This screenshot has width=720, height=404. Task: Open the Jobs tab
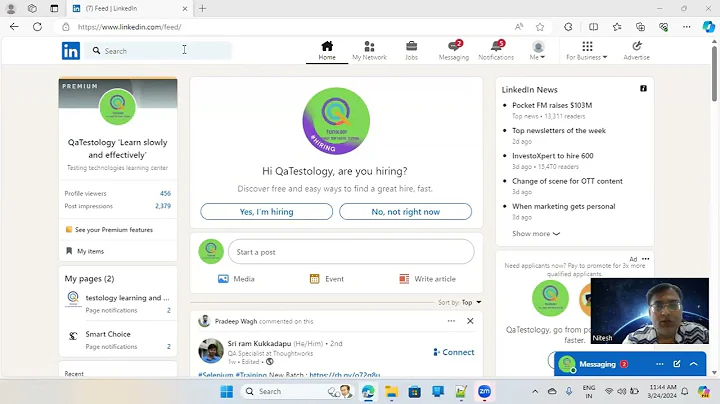point(411,50)
